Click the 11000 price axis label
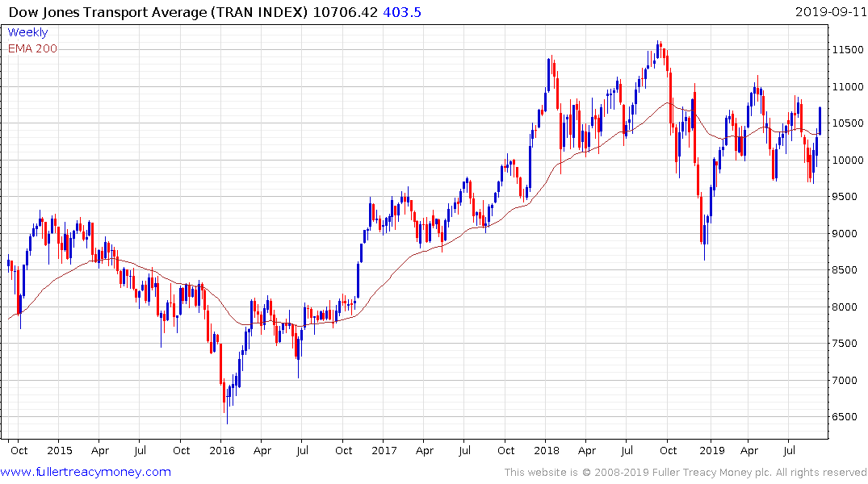The image size is (868, 484). (848, 87)
